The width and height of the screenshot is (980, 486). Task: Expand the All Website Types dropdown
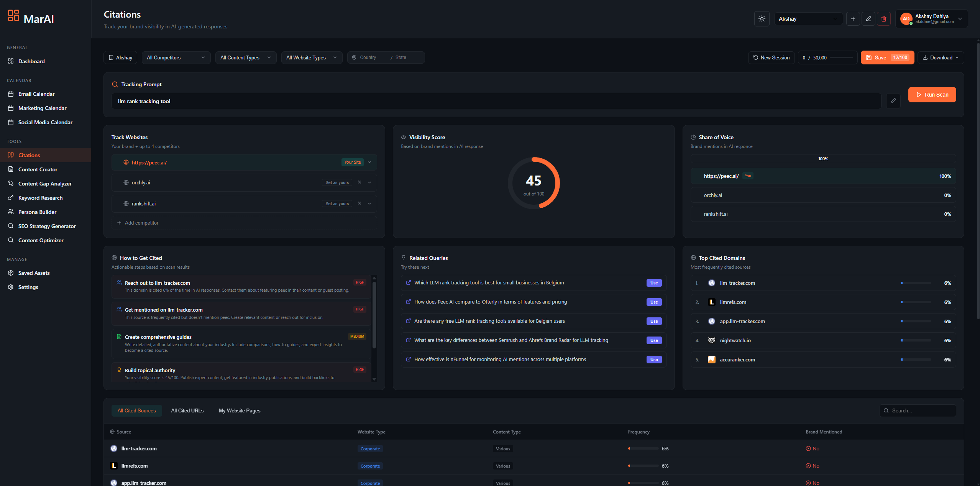[311, 57]
